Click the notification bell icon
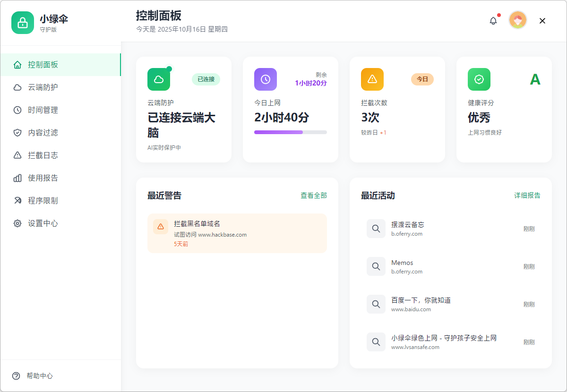The width and height of the screenshot is (567, 392). [x=493, y=21]
